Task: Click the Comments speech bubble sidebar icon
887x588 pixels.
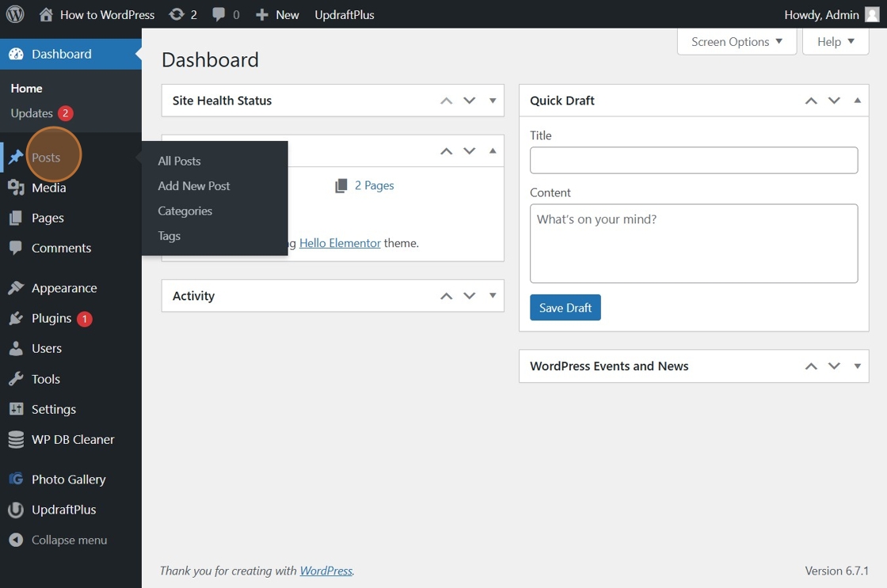Action: click(16, 248)
